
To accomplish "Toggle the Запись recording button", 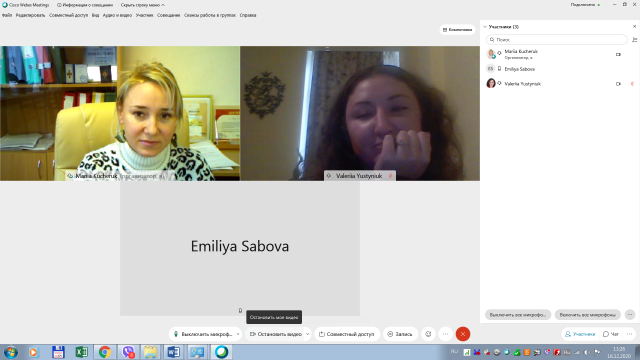I will click(400, 334).
